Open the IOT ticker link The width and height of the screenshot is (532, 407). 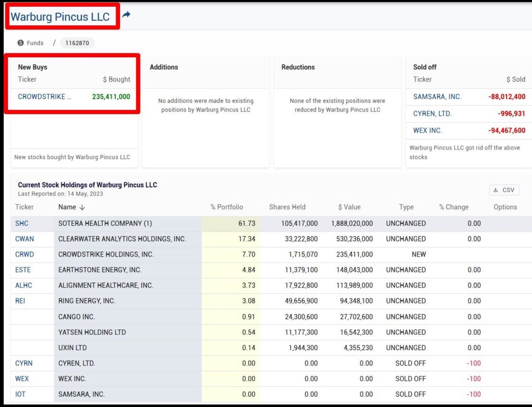(20, 394)
